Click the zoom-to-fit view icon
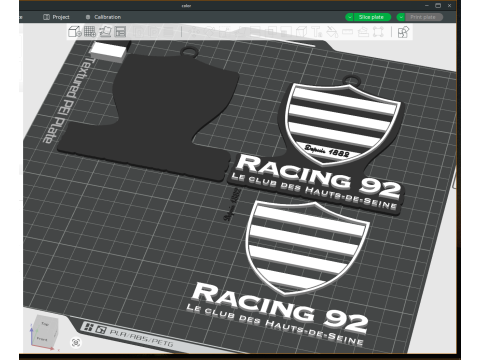The width and height of the screenshot is (480, 360). (76, 342)
